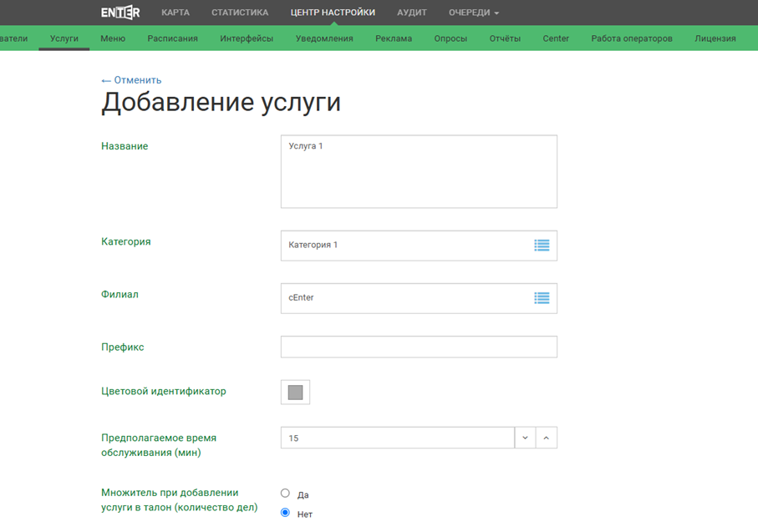
Task: Open the cEnter branch selection field
Action: (x=405, y=298)
